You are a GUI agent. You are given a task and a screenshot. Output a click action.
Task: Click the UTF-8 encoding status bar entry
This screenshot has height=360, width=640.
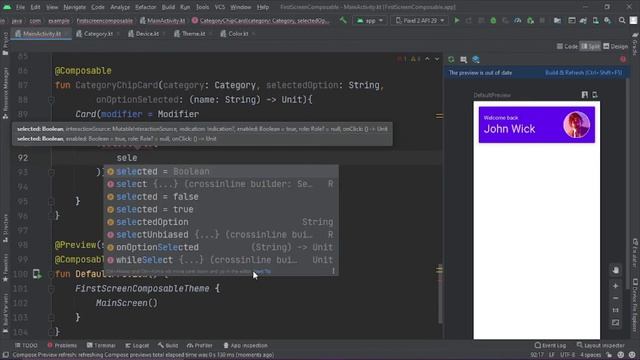click(x=567, y=355)
